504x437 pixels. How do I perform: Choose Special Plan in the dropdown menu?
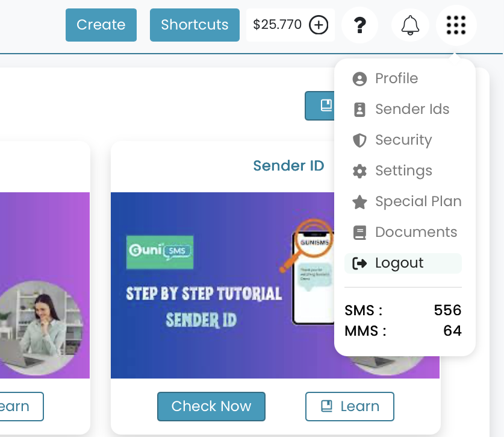(418, 202)
